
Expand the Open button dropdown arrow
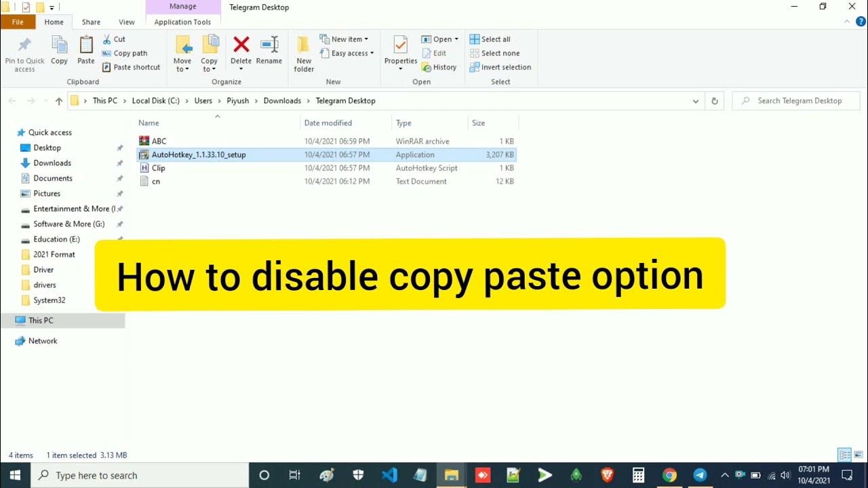pos(456,39)
